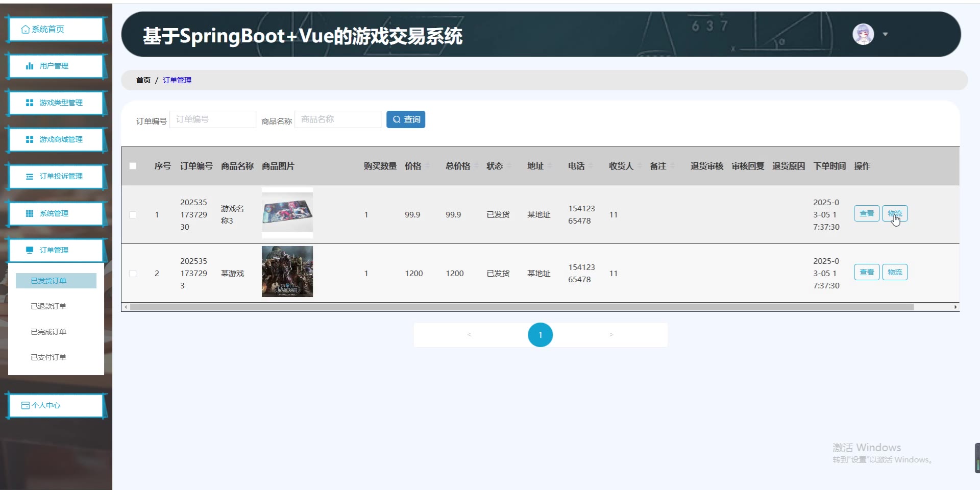This screenshot has width=980, height=490.
Task: Open the 游戏名称3 product image thumbnail
Action: pos(287,213)
